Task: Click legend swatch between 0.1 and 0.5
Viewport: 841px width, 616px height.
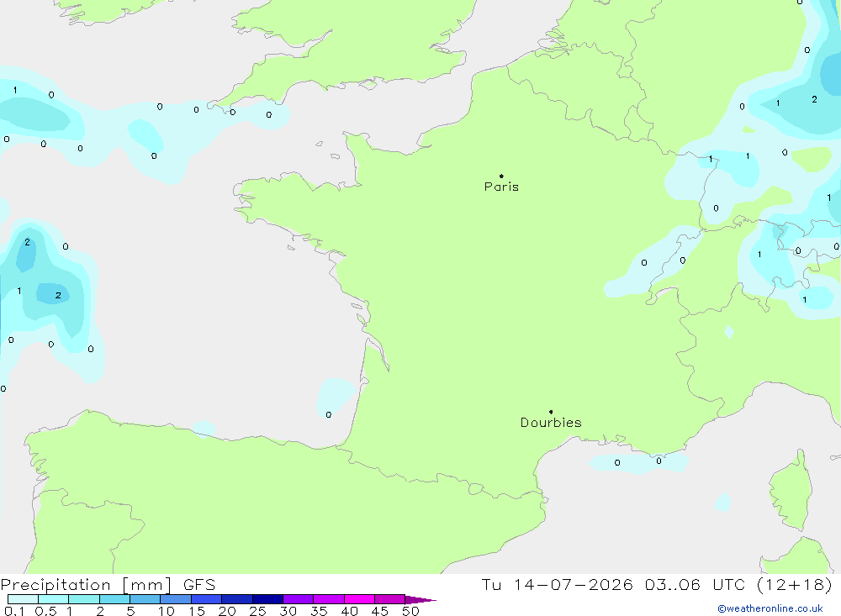Action: 23,599
